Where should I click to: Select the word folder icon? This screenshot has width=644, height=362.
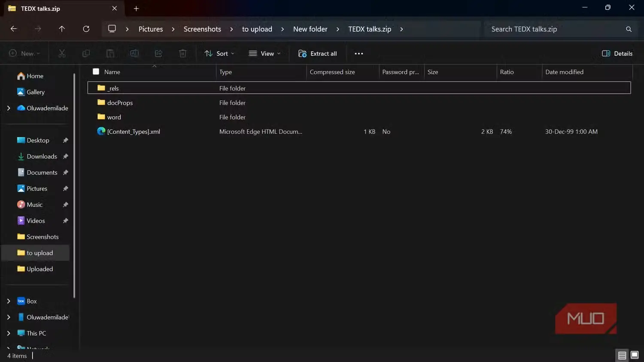[x=101, y=117]
